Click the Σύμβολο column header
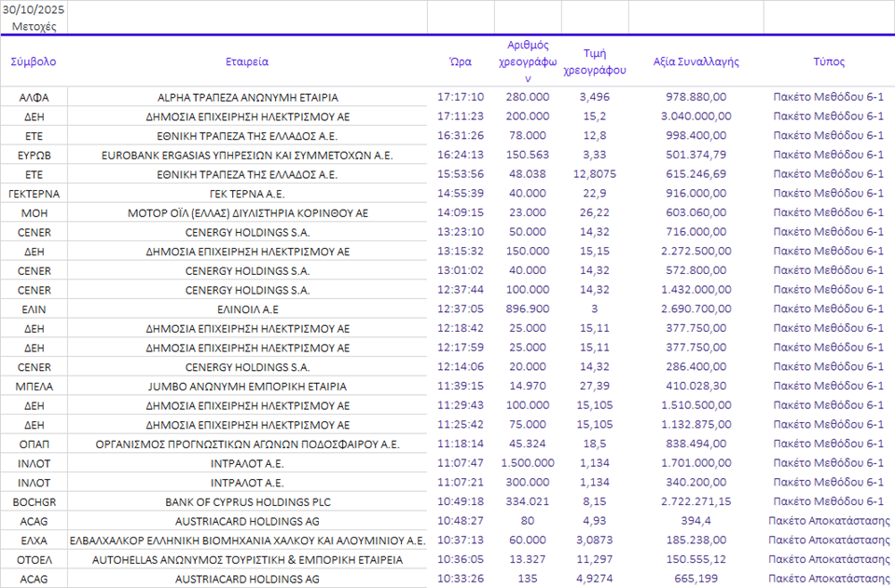The image size is (895, 588). [x=34, y=62]
